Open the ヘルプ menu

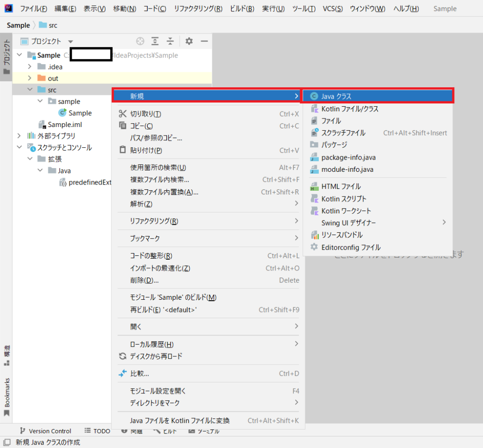point(406,8)
